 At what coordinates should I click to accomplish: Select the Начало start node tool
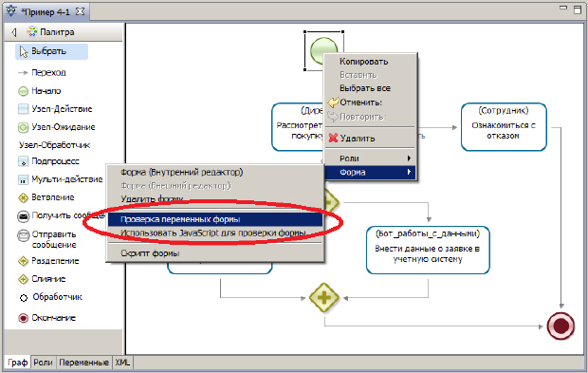[x=40, y=91]
